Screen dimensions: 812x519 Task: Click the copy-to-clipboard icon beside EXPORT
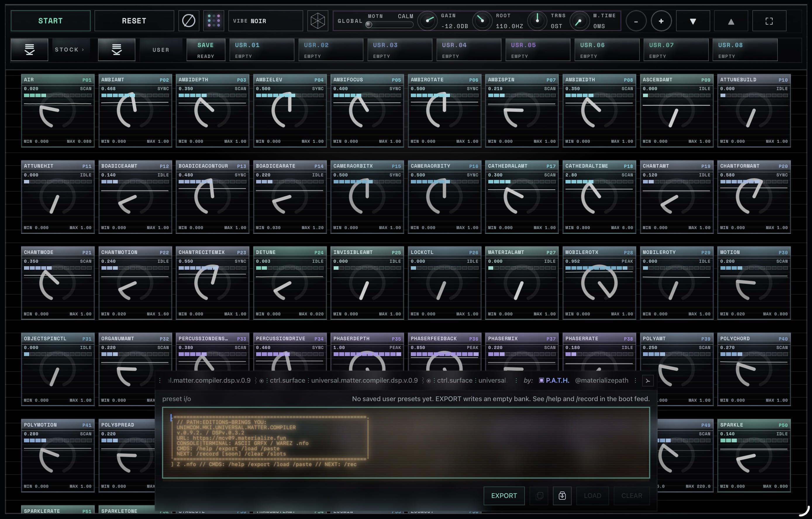tap(539, 496)
